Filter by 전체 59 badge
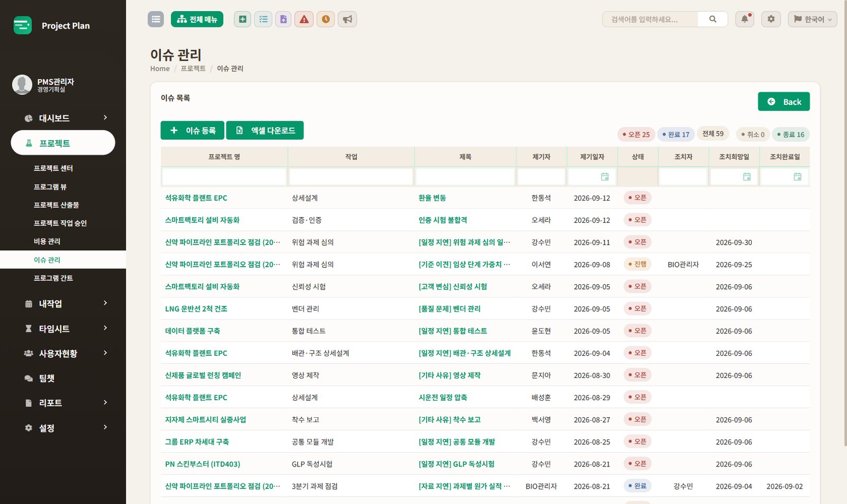Viewport: 847px width, 504px height. tap(713, 134)
